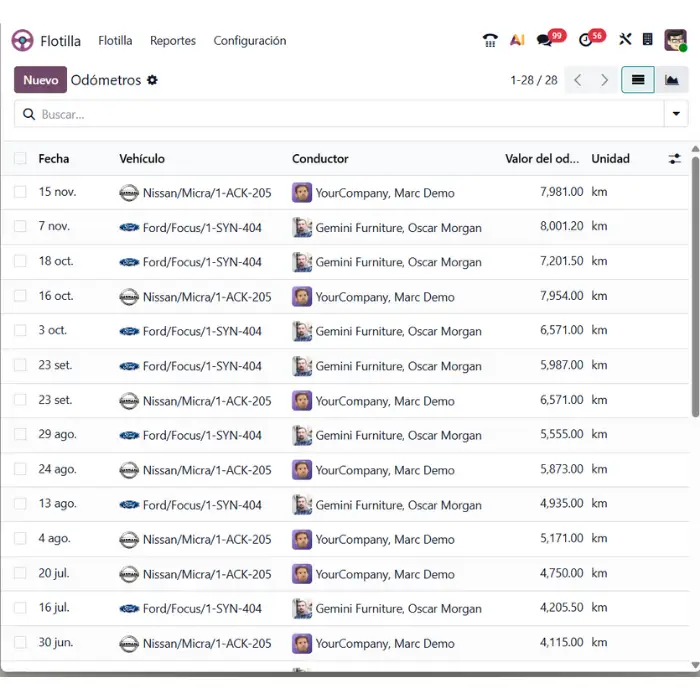Open the Reportes menu

click(x=173, y=41)
